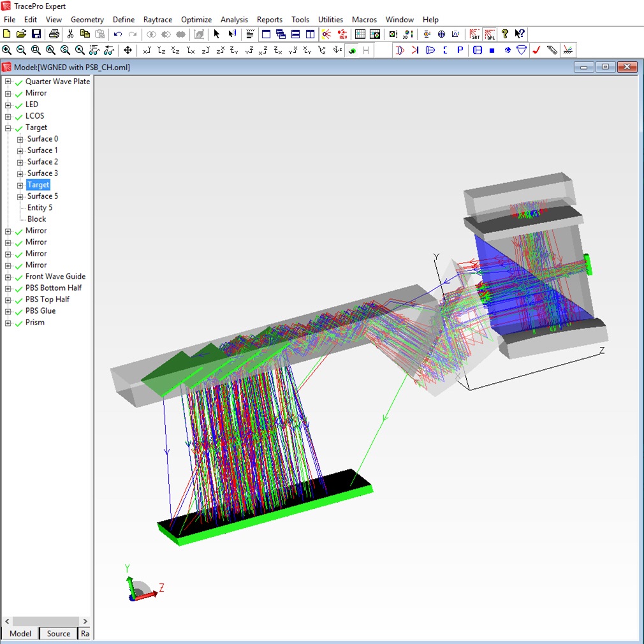Click the Copy toolbar icon
The width and height of the screenshot is (644, 644).
point(85,34)
